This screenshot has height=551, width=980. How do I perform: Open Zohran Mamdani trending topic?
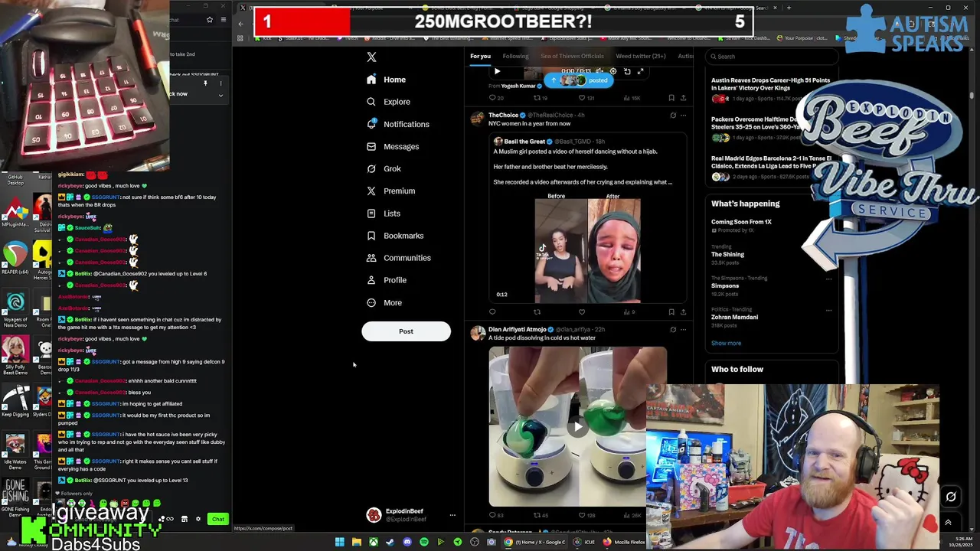tap(734, 317)
